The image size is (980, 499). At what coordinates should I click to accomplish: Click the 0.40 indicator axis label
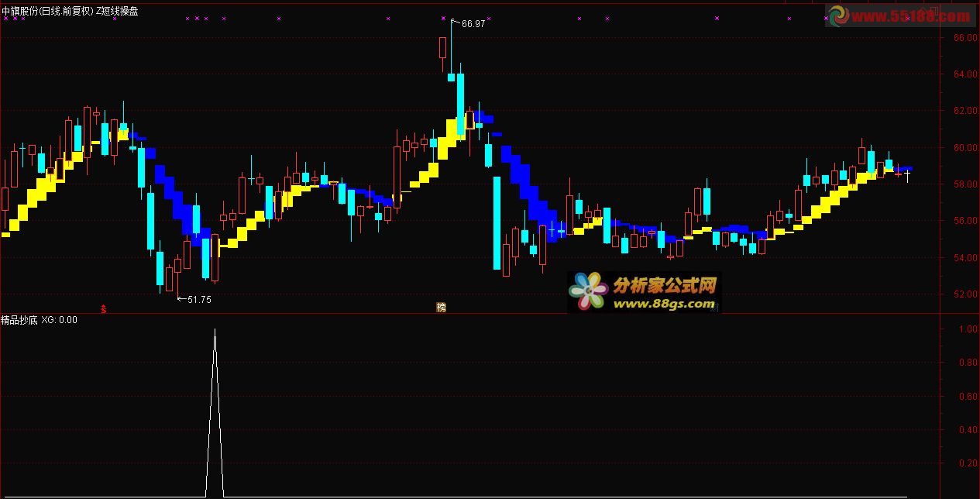pos(967,430)
